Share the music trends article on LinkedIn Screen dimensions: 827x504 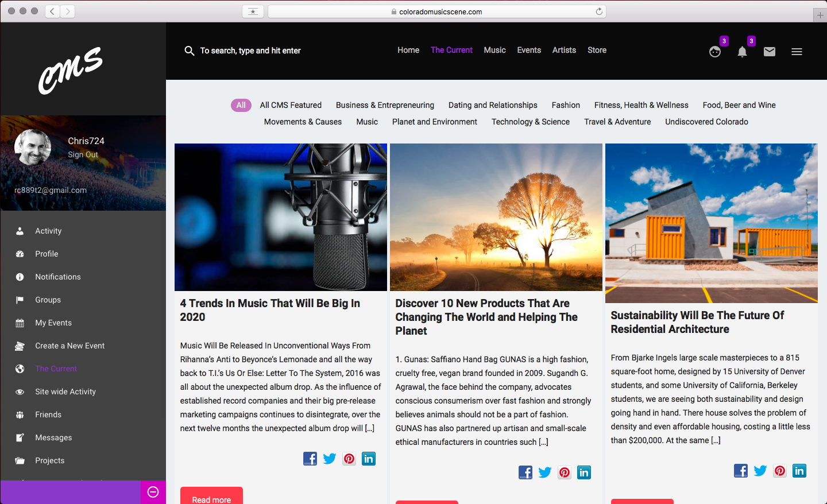pos(369,459)
